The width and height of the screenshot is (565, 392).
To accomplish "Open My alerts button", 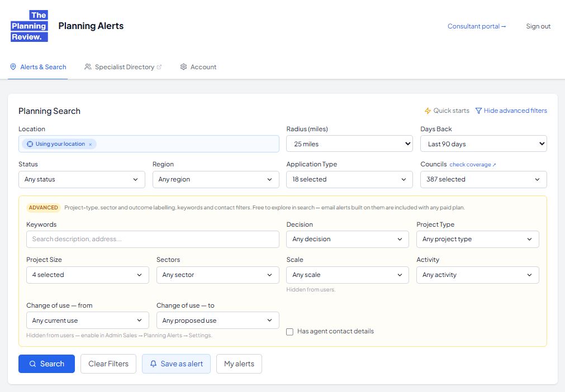I will pyautogui.click(x=239, y=364).
